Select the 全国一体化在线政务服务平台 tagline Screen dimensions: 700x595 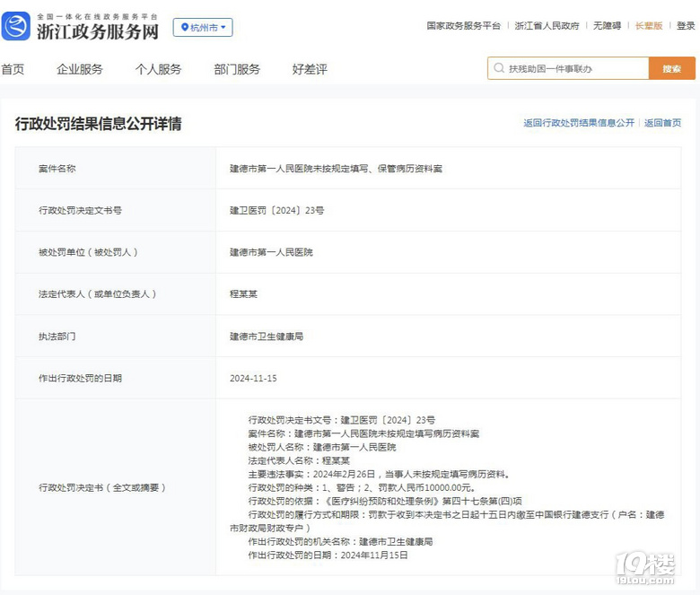coord(97,16)
